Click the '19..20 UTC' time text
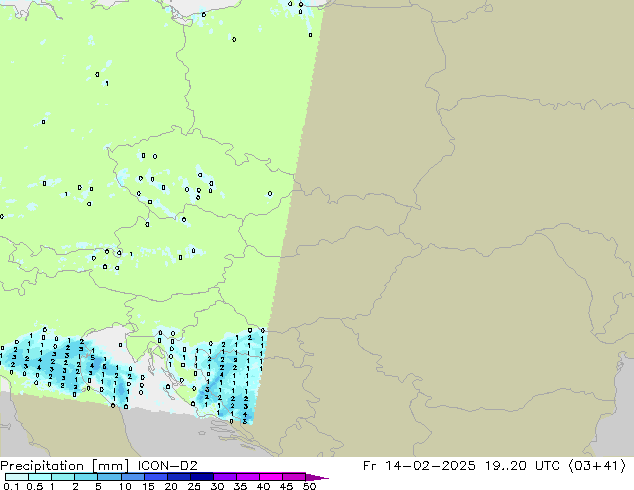634x490 pixels. point(522,466)
